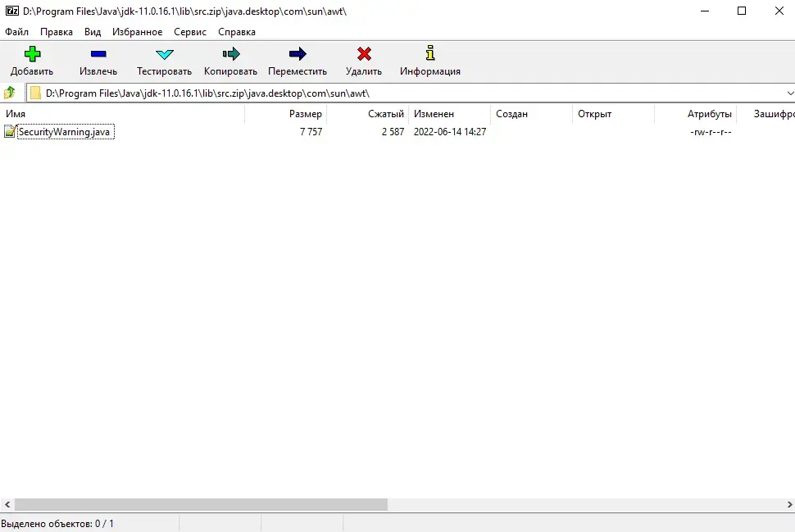Screen dimensions: 795x532
Task: Click the Тестировать checkmark icon
Action: [x=164, y=54]
